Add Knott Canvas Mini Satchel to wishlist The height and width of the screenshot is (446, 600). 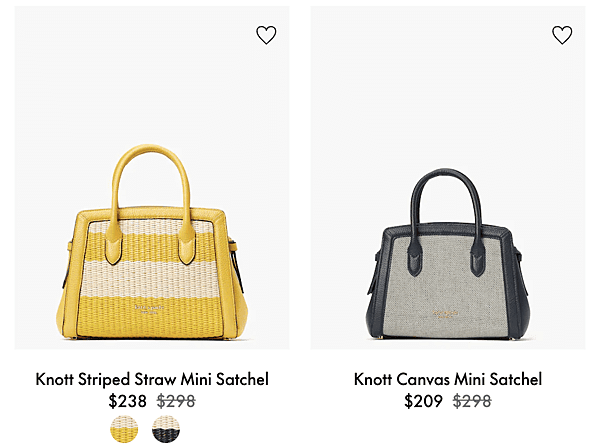tap(562, 35)
